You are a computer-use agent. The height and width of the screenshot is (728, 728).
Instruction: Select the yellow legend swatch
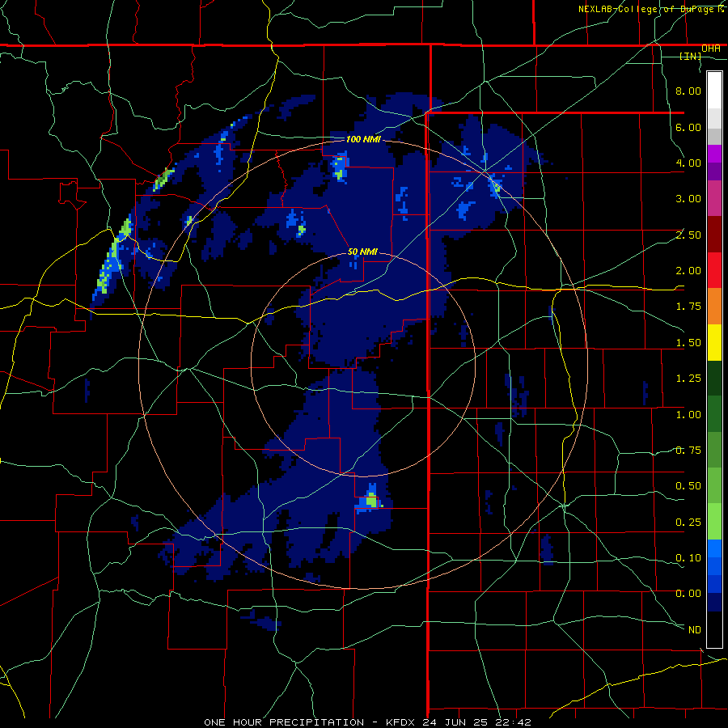click(x=714, y=342)
